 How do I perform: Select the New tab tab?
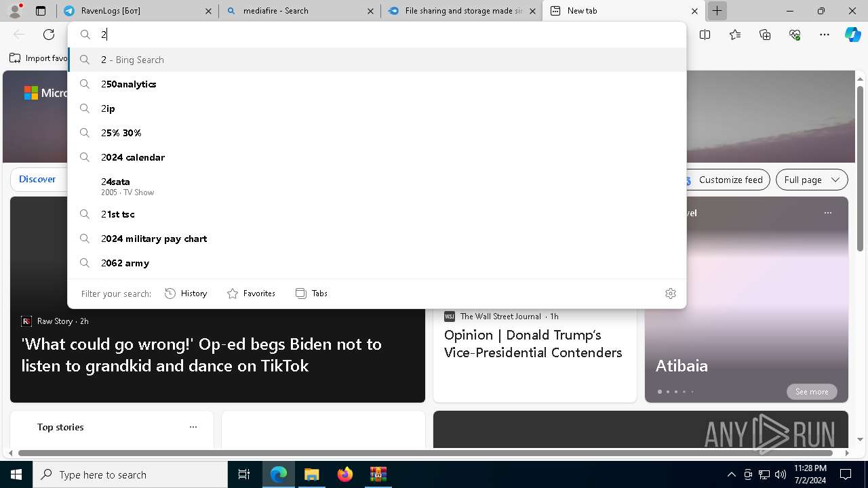click(624, 11)
